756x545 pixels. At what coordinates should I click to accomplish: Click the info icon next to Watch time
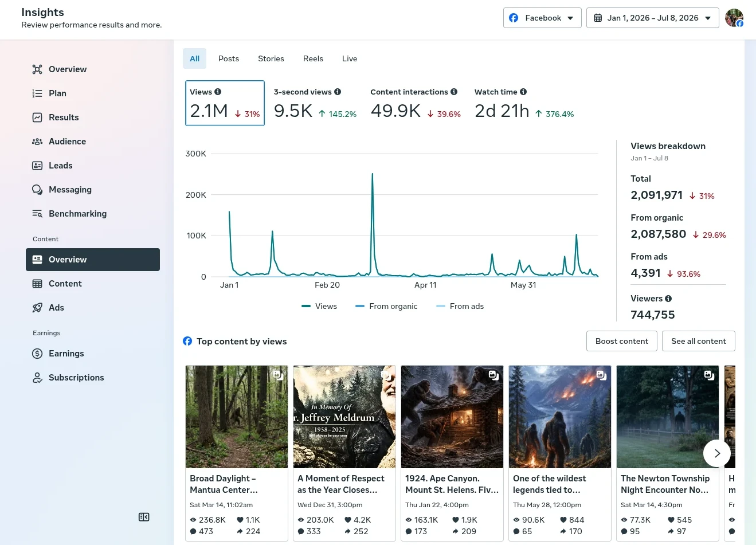pyautogui.click(x=523, y=92)
